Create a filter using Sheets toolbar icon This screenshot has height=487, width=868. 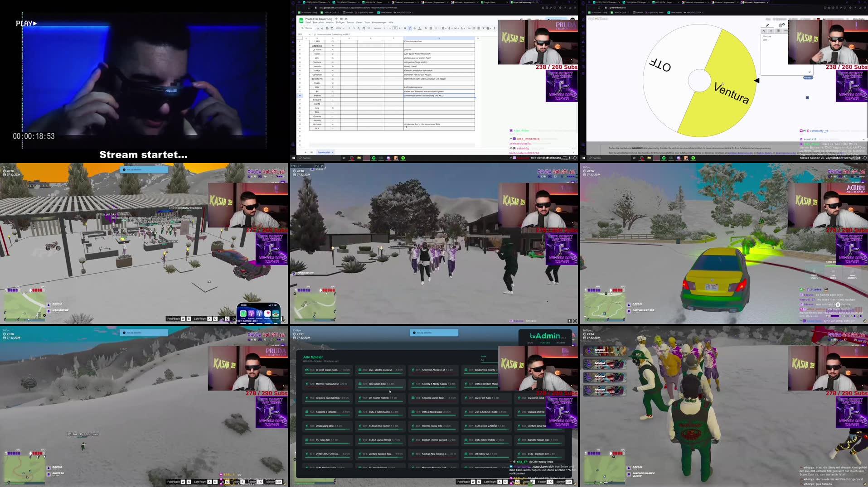(x=483, y=28)
